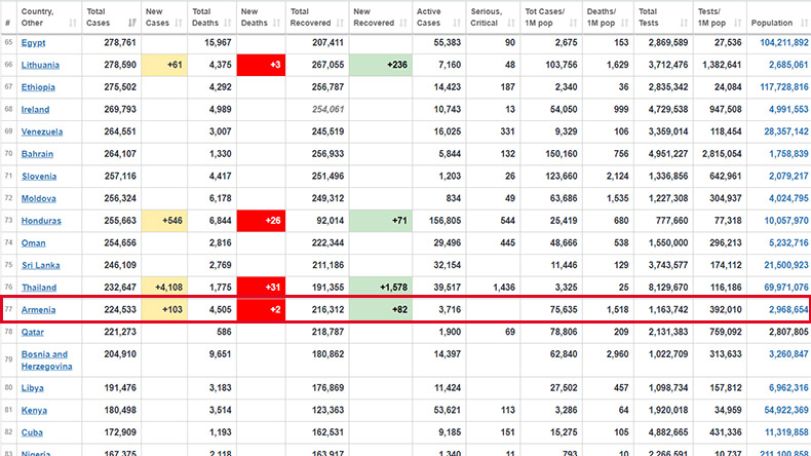Screen dimensions: 811x456
Task: Open Sri Lanka population link 21,500,923
Action: click(x=786, y=265)
